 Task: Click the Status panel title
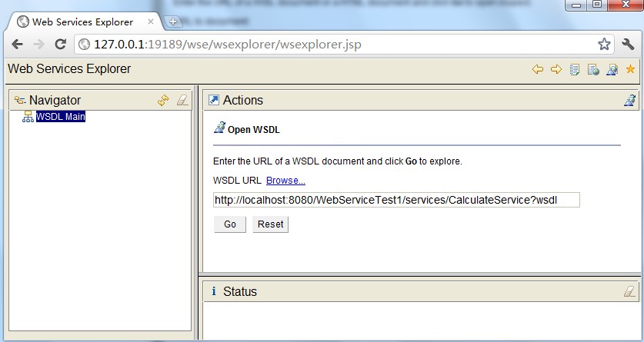pyautogui.click(x=240, y=291)
